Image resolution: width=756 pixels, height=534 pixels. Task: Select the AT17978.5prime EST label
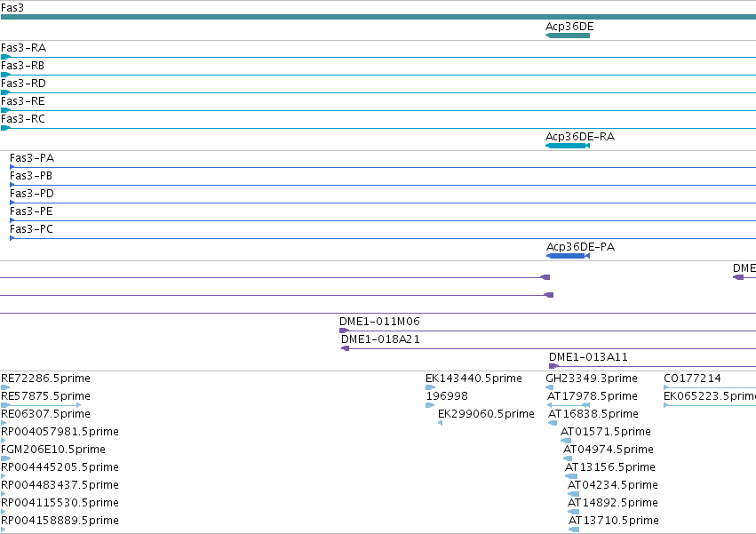[592, 396]
